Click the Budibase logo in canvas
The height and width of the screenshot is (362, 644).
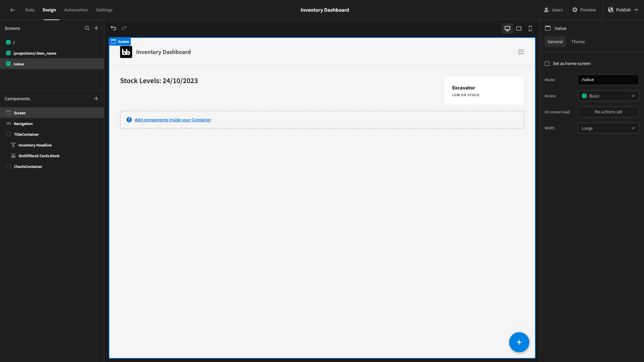coord(126,52)
